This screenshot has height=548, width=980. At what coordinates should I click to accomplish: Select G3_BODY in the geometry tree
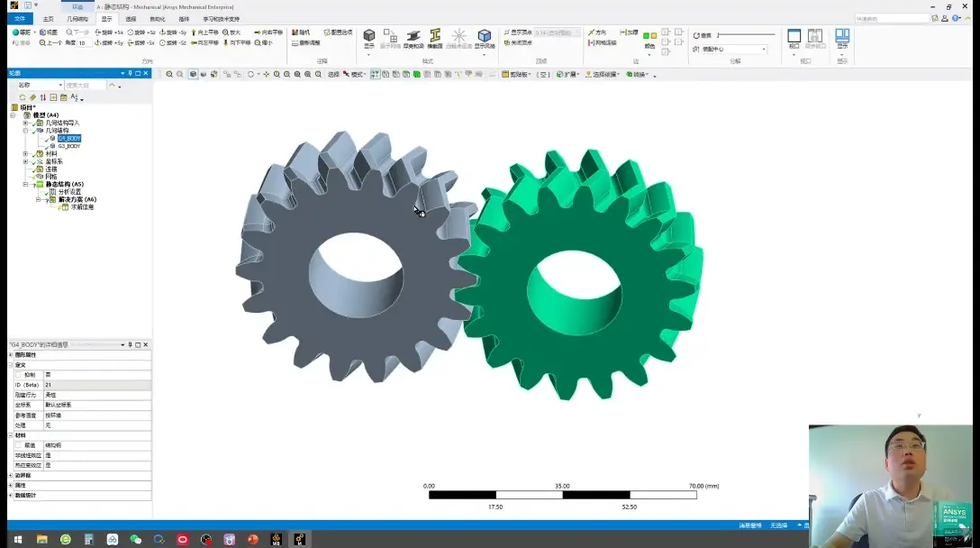click(x=68, y=146)
